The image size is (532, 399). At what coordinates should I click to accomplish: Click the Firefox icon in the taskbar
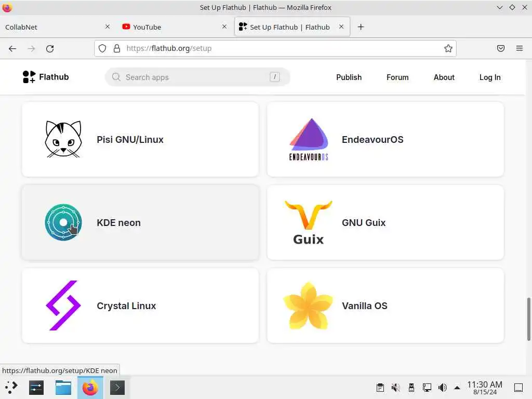90,388
